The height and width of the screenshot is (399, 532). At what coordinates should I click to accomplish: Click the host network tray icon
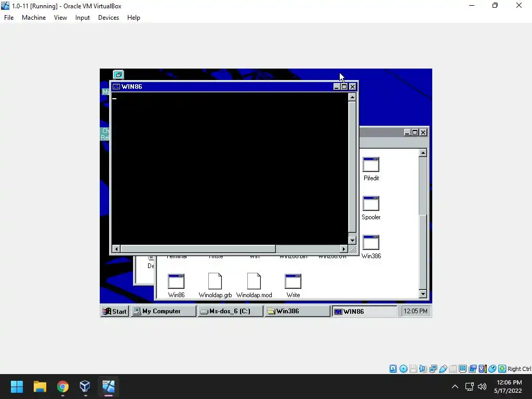[x=469, y=387]
